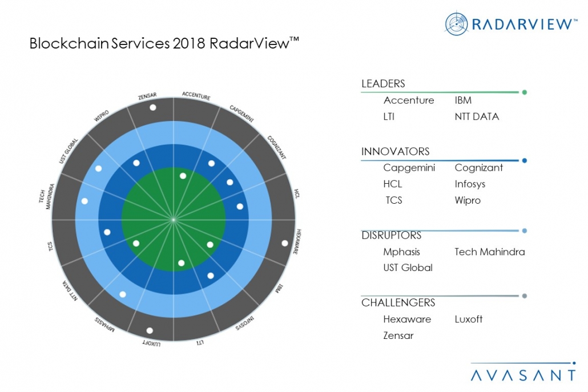Select the white Zensar dot on the radar

tap(152, 107)
